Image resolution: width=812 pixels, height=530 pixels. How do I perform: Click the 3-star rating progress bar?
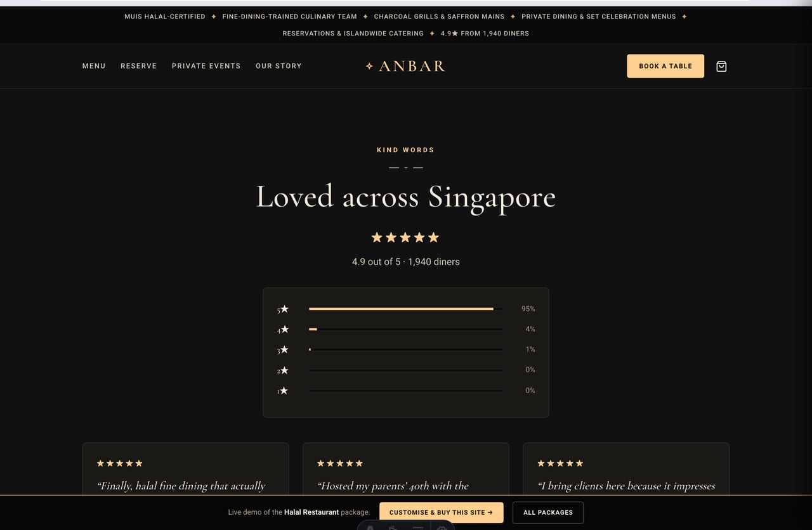coord(405,349)
